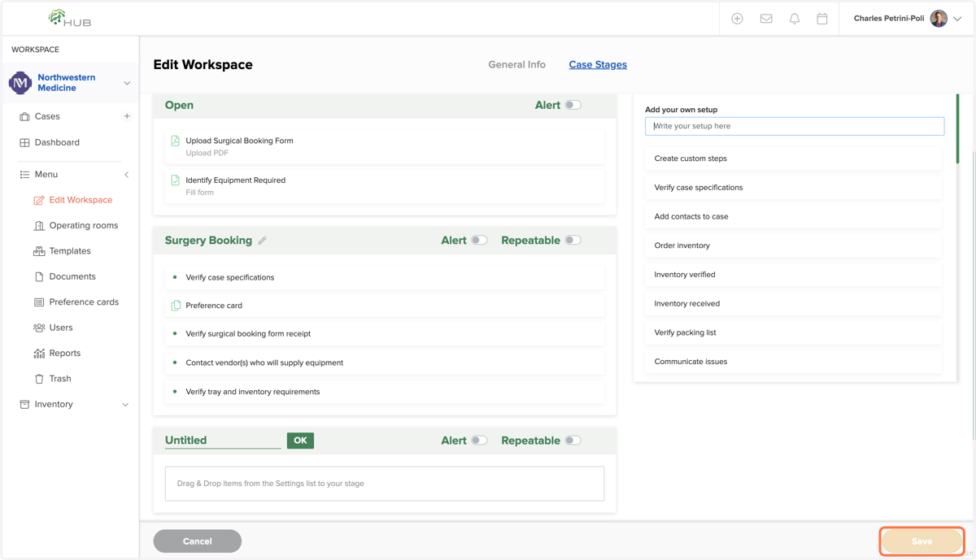Screen dimensions: 976x560
Task: Click the Northwestern Medicine logo badge
Action: (20, 82)
